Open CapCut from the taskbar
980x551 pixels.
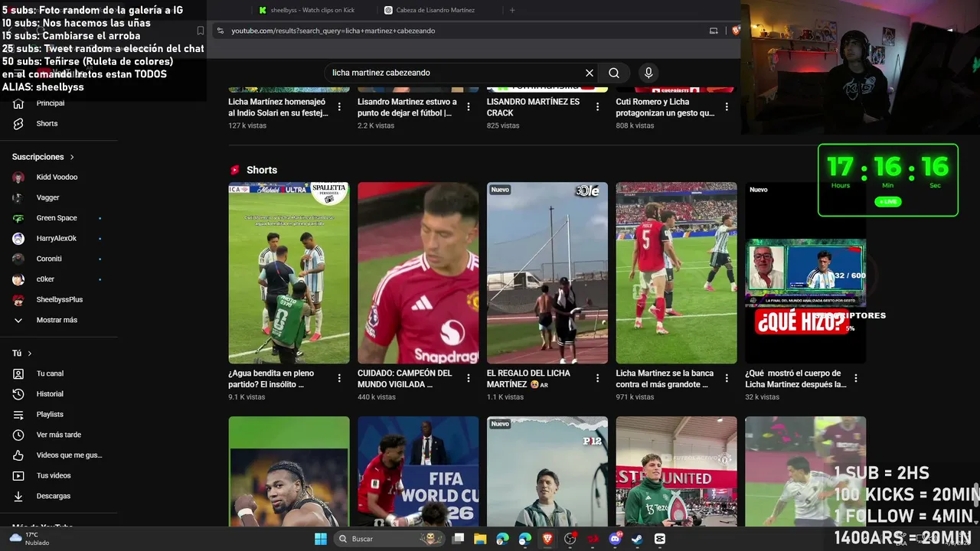coord(660,539)
